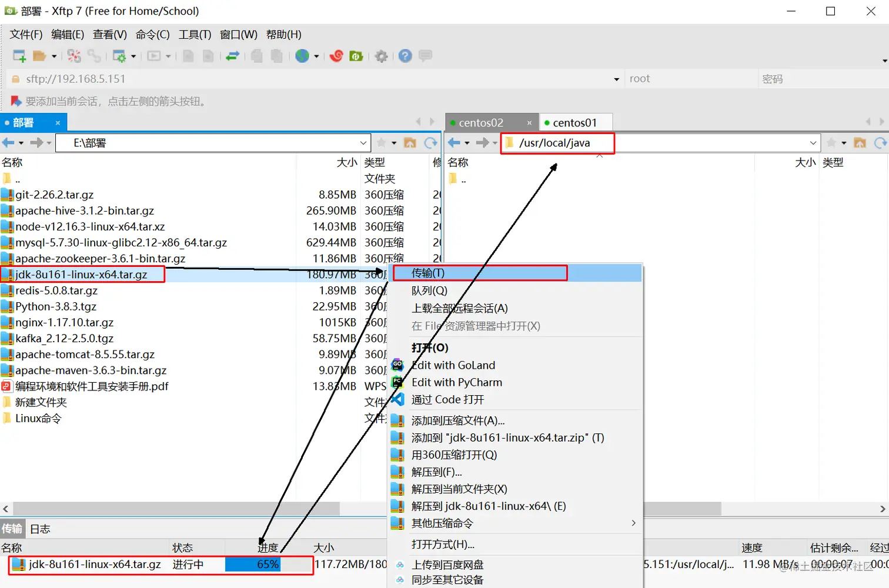Click the root username field
The width and height of the screenshot is (889, 588).
coord(691,79)
